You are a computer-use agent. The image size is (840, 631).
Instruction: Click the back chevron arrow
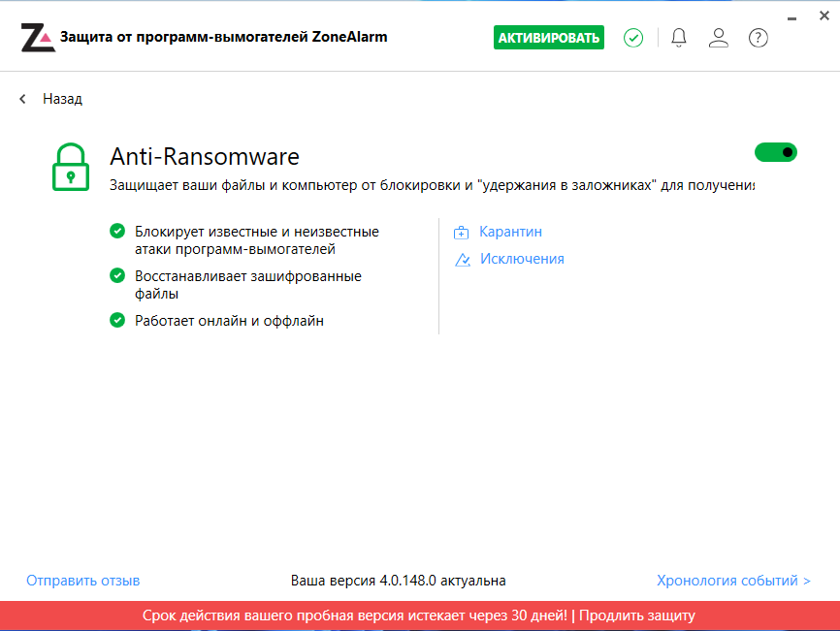(22, 99)
